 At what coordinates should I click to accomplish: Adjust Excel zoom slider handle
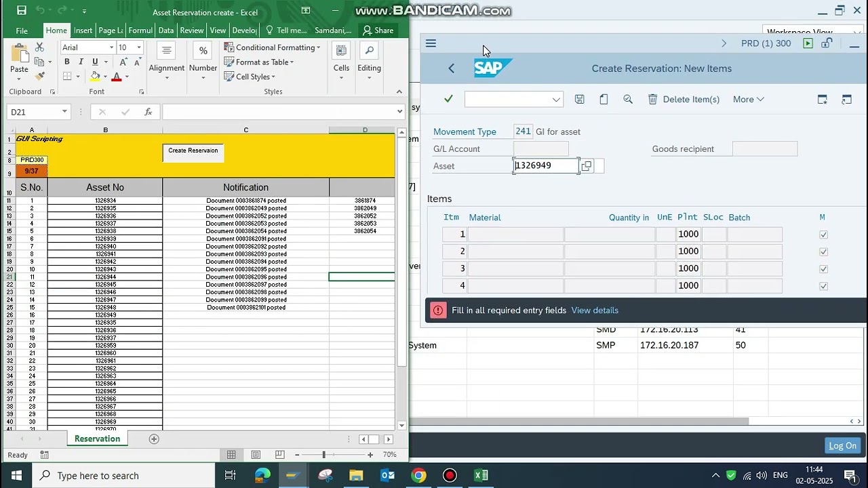pyautogui.click(x=323, y=455)
